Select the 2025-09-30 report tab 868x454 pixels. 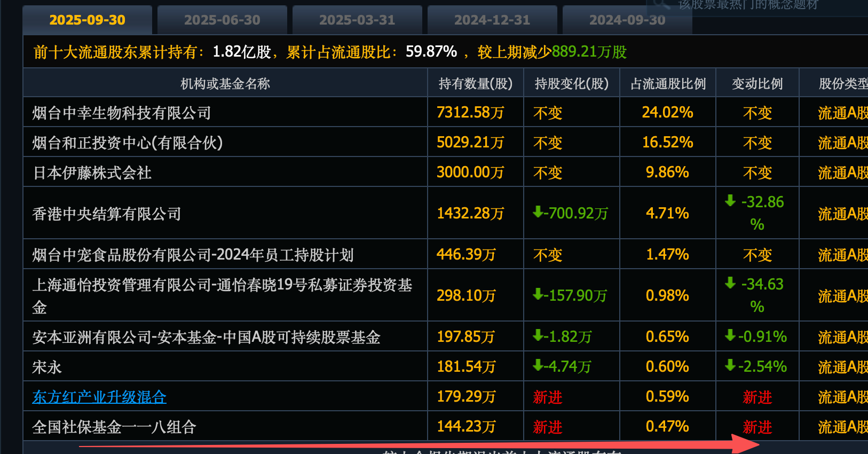88,20
